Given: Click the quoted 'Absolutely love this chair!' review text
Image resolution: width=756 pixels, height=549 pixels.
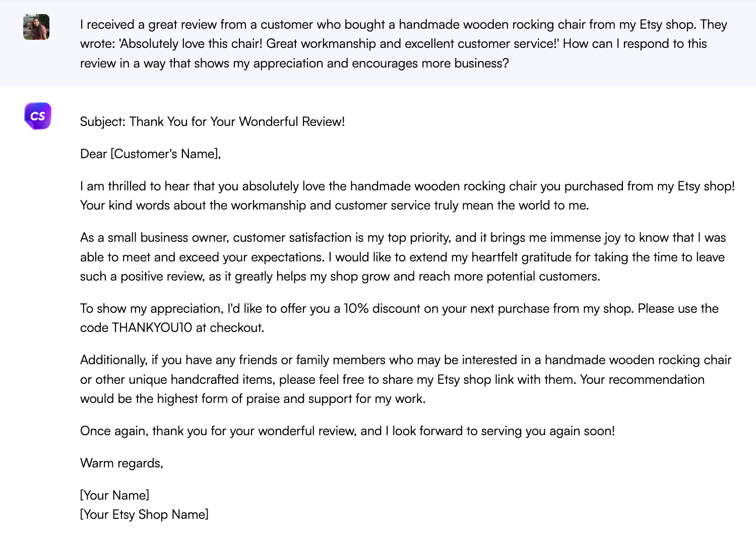Looking at the screenshot, I should pyautogui.click(x=191, y=44).
